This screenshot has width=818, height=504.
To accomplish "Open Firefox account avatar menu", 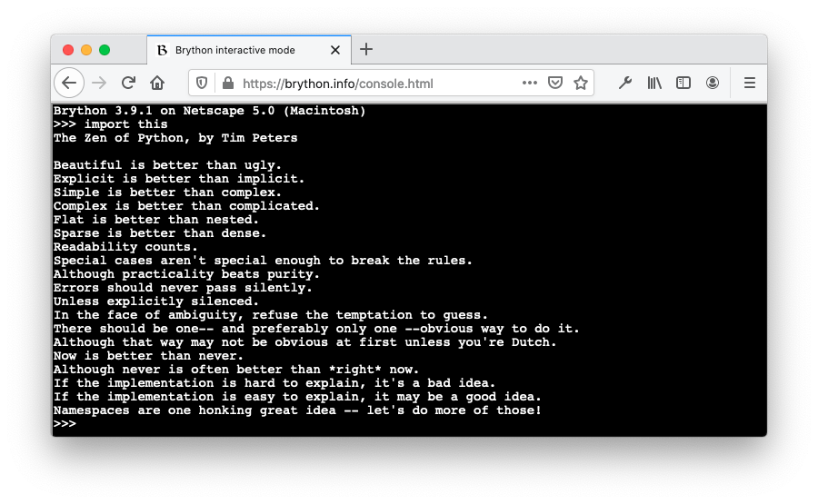I will [x=712, y=83].
